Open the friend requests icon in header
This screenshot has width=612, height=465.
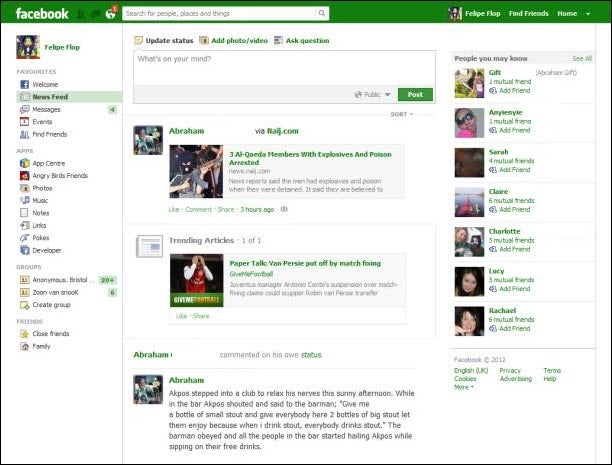(80, 14)
